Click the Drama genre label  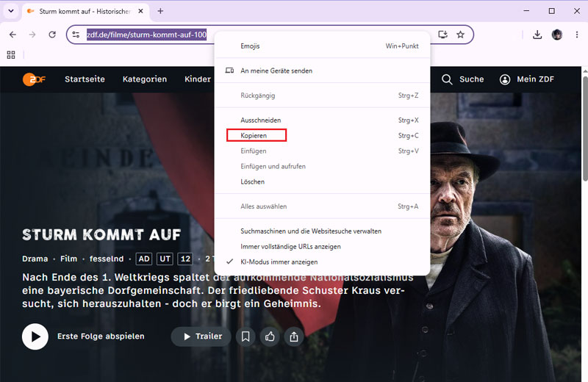pos(35,259)
